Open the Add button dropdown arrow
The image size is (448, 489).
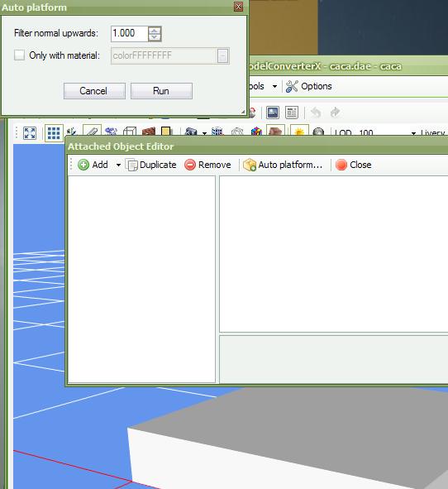pos(118,165)
